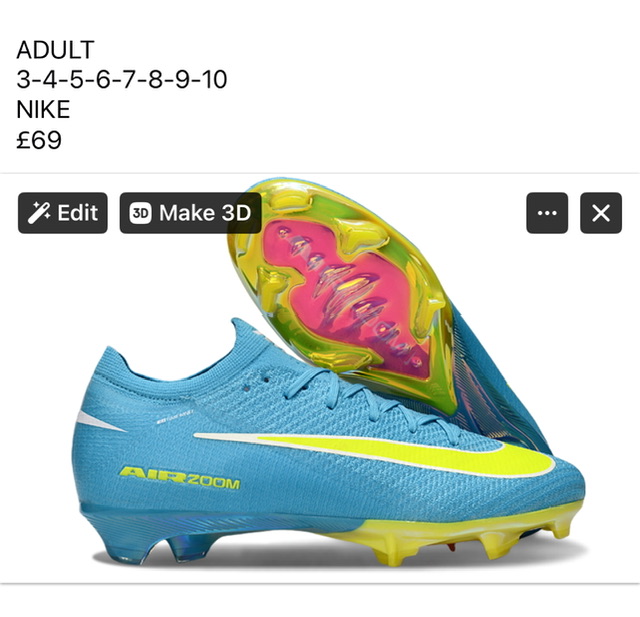Tap the small white swoosh on the heel
The height and width of the screenshot is (617, 640).
coord(100,421)
